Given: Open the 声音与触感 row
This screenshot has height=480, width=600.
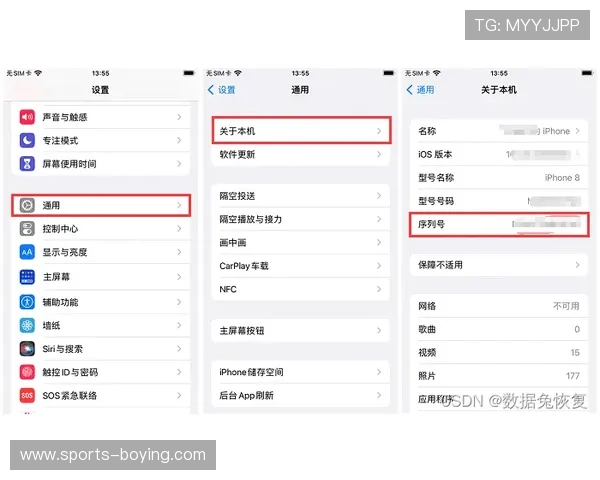Looking at the screenshot, I should click(101, 117).
